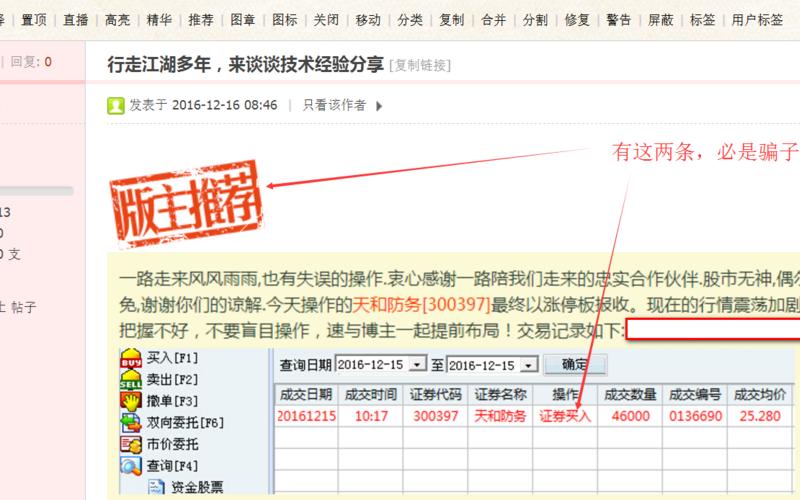Screen dimensions: 800x500
Task: Click the 分割 split option
Action: (x=535, y=20)
